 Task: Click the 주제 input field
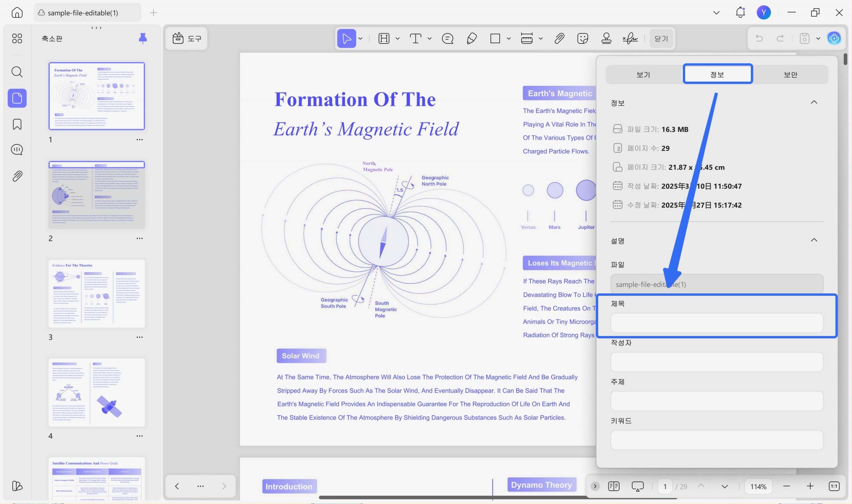[x=717, y=401]
